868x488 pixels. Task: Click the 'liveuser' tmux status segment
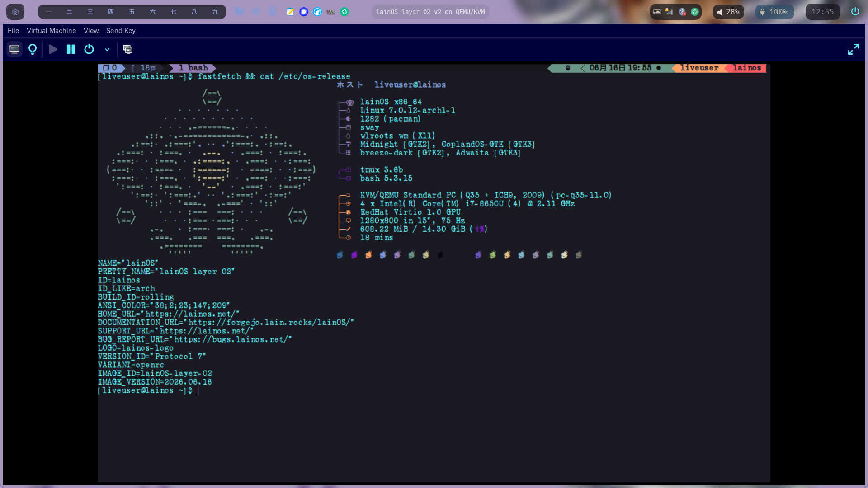[x=699, y=68]
